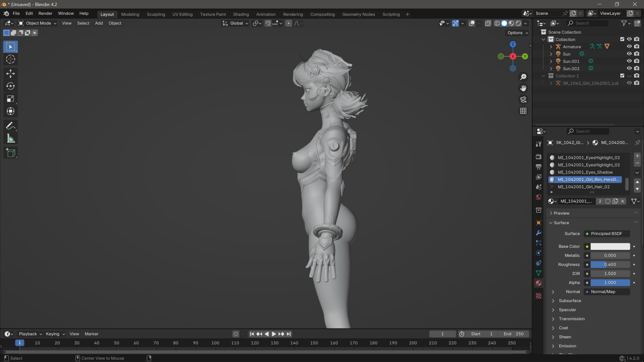This screenshot has height=362, width=644.
Task: Click the Roughness slider
Action: (x=610, y=265)
